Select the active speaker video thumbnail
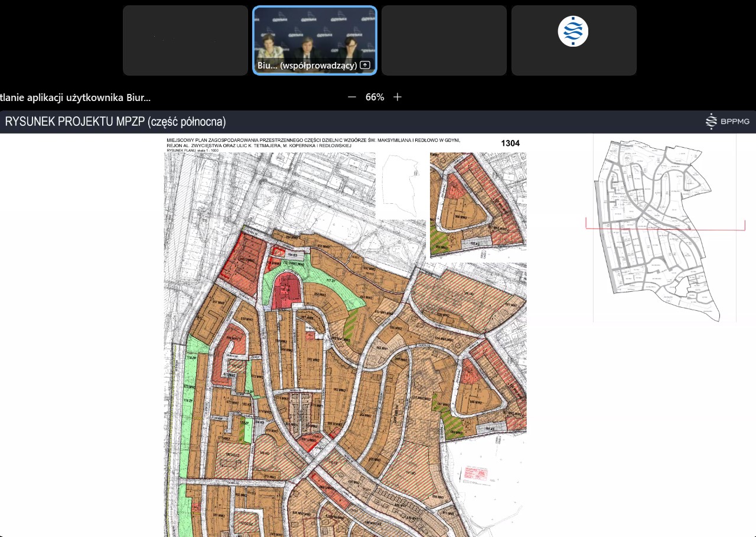This screenshot has height=537, width=756. click(x=315, y=35)
